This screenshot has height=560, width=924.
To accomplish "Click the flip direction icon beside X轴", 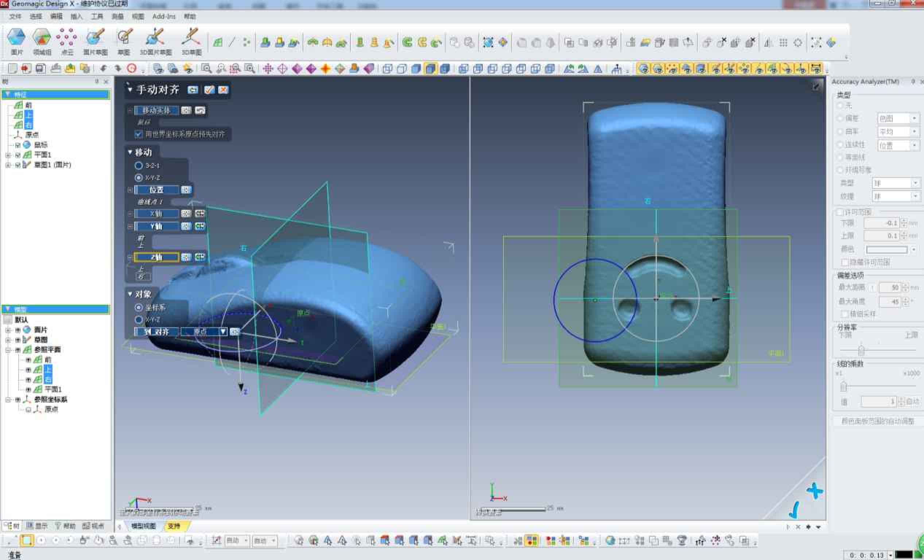I will pyautogui.click(x=200, y=213).
